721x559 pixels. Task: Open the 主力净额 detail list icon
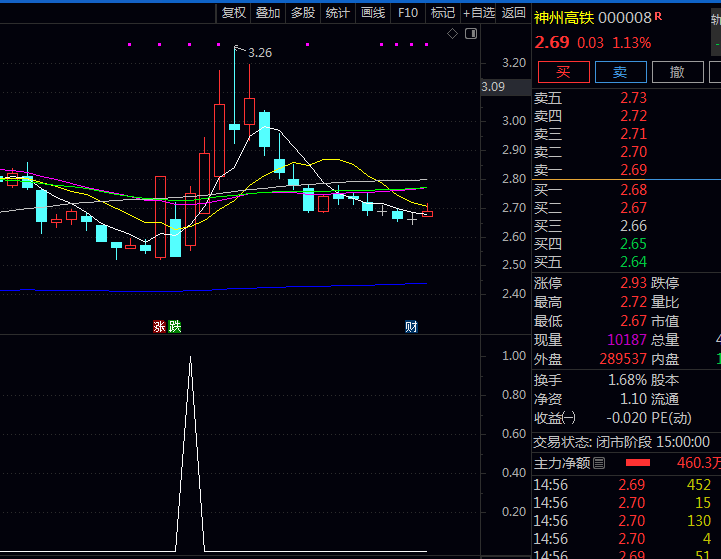(x=599, y=463)
